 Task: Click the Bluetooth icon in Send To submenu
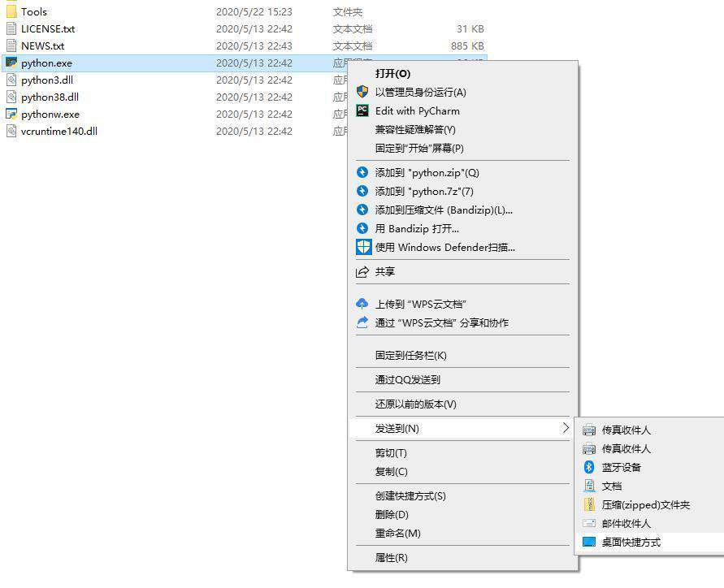[x=589, y=467]
